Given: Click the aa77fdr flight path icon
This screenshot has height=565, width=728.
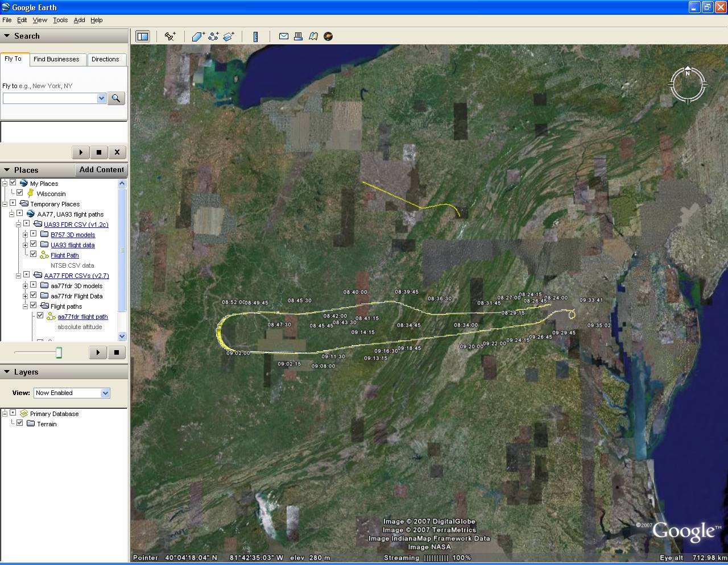Looking at the screenshot, I should click(x=51, y=317).
